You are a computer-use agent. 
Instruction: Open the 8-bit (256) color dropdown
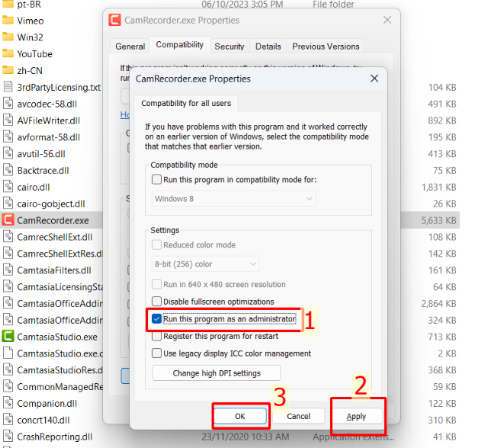click(x=205, y=264)
